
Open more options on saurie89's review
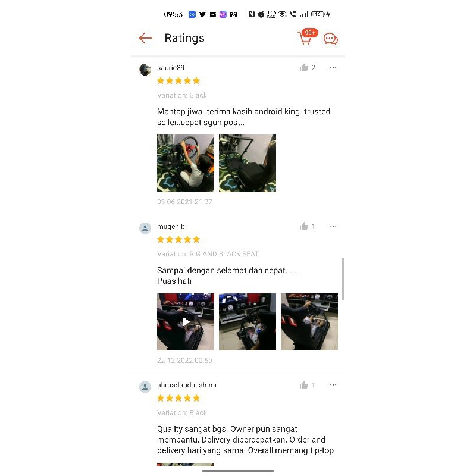coord(333,67)
